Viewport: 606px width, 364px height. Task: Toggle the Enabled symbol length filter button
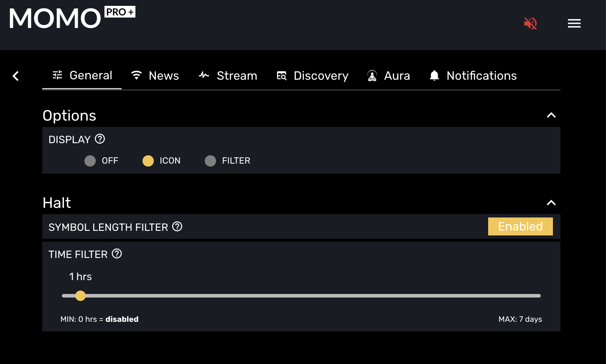point(520,226)
